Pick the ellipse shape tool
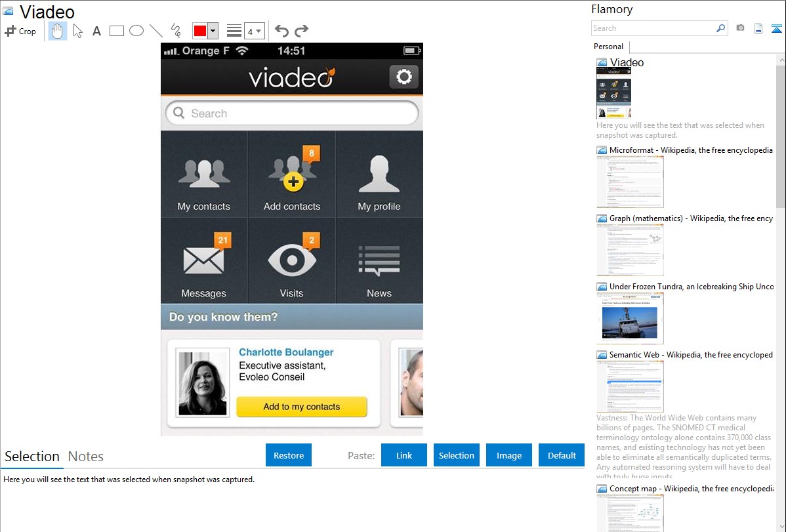The image size is (786, 532). pyautogui.click(x=136, y=31)
